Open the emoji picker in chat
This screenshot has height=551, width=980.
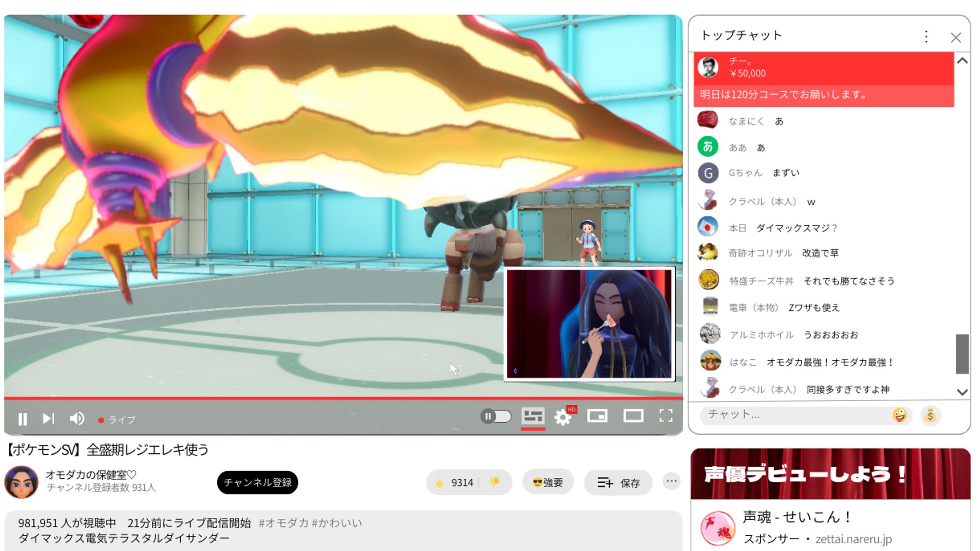(x=900, y=415)
